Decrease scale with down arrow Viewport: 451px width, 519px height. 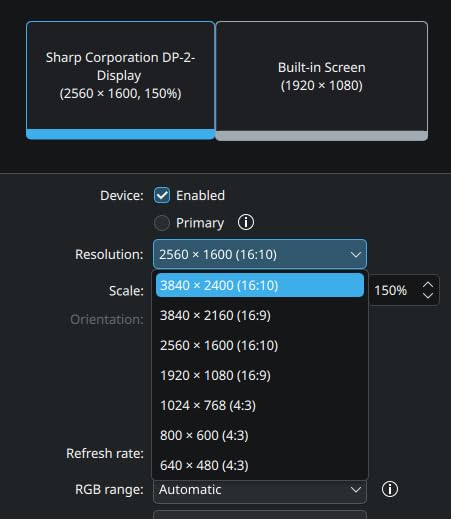click(x=428, y=295)
